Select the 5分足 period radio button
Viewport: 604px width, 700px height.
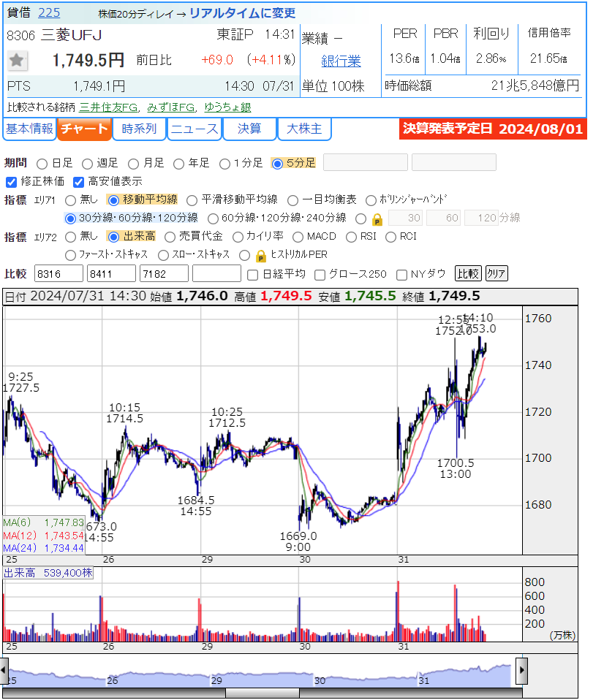coord(277,164)
